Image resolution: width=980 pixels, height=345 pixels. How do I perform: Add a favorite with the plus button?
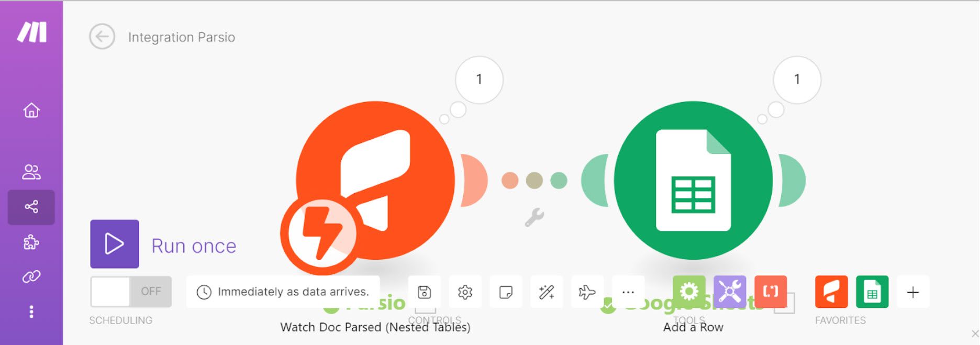click(x=913, y=292)
